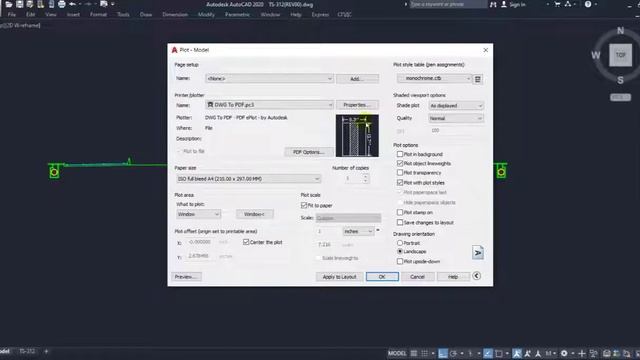This screenshot has height=360, width=640.
Task: Open the plot style table monochrome.ctb dropdown
Action: tap(434, 78)
